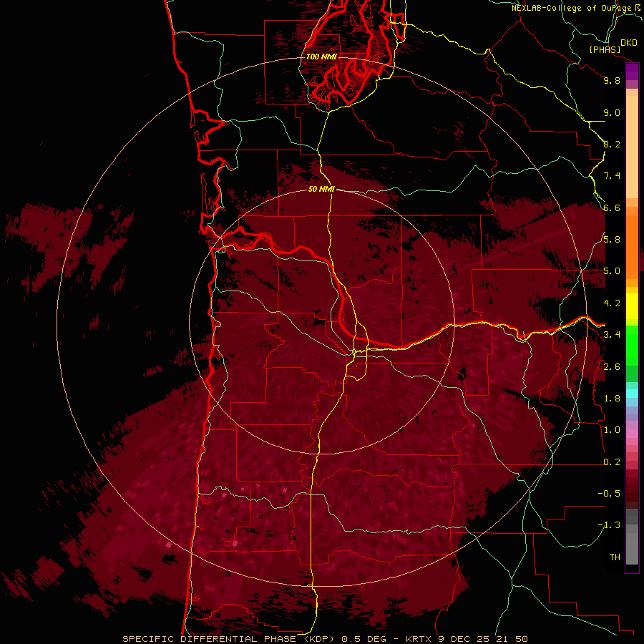Click the 0.2 scale value
The height and width of the screenshot is (644, 644).
click(612, 462)
